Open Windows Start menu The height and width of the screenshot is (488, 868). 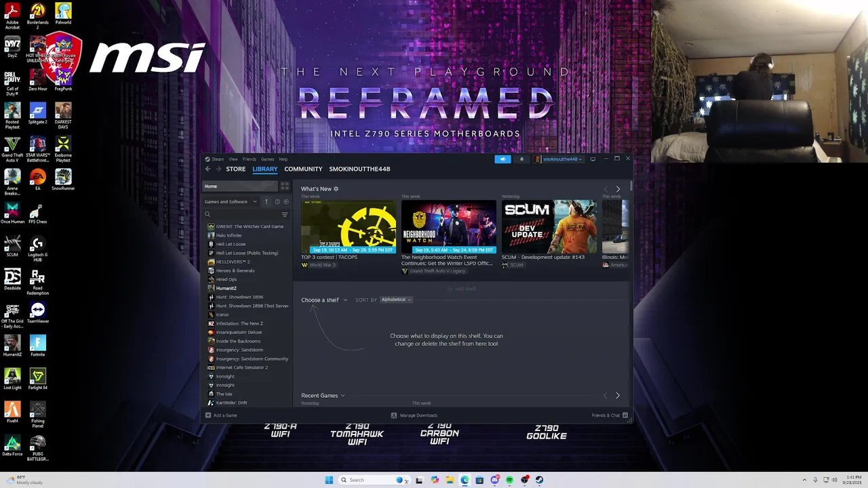pos(329,480)
